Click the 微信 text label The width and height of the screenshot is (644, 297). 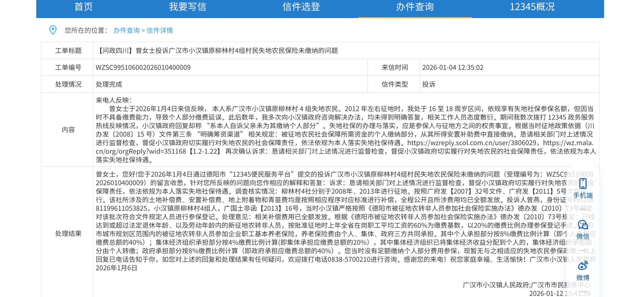[x=583, y=236]
